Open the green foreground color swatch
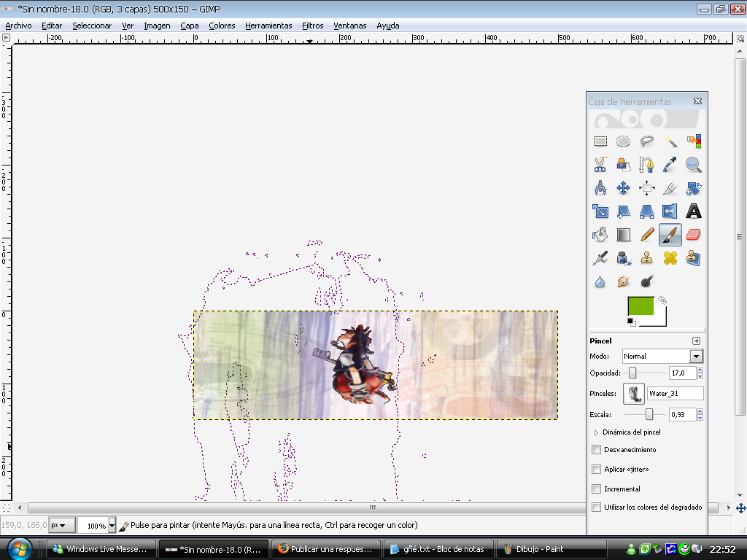 (640, 306)
